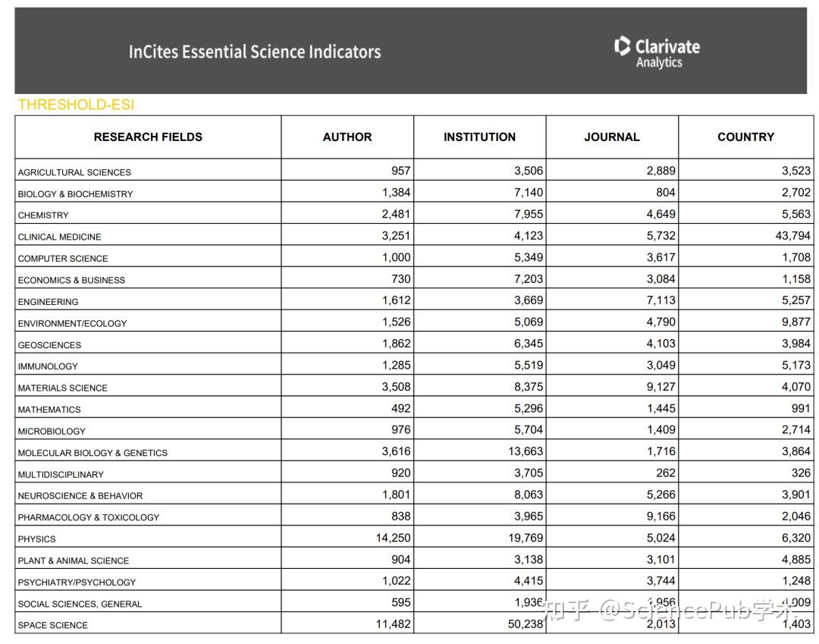Select the JOURNAL column header
This screenshot has width=819, height=644.
(611, 137)
